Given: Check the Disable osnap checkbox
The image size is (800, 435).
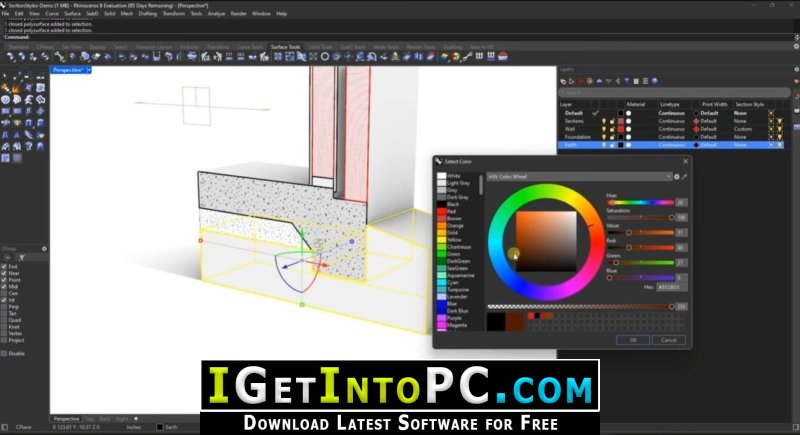Looking at the screenshot, I should tap(4, 353).
